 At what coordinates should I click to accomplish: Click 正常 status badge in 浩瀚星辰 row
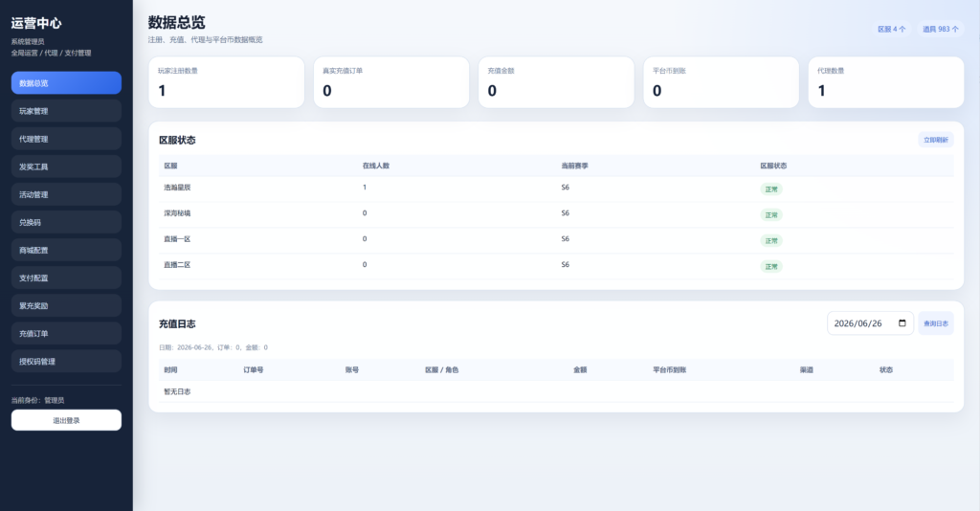(771, 189)
